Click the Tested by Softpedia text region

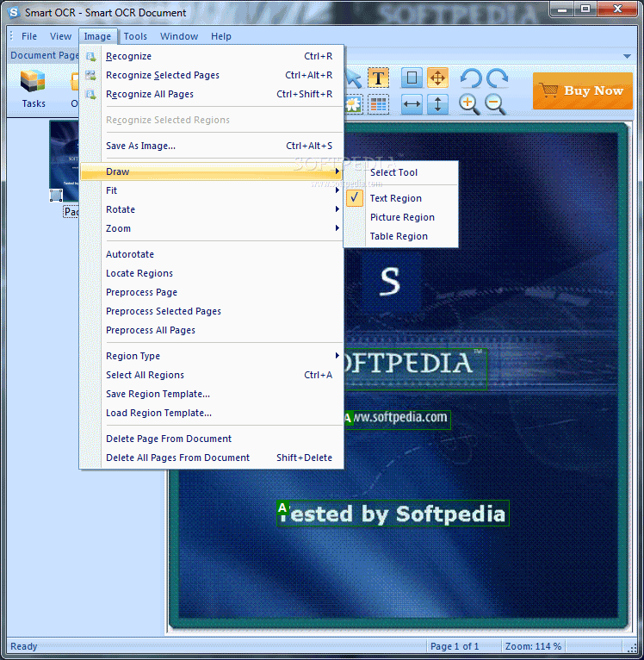(393, 514)
